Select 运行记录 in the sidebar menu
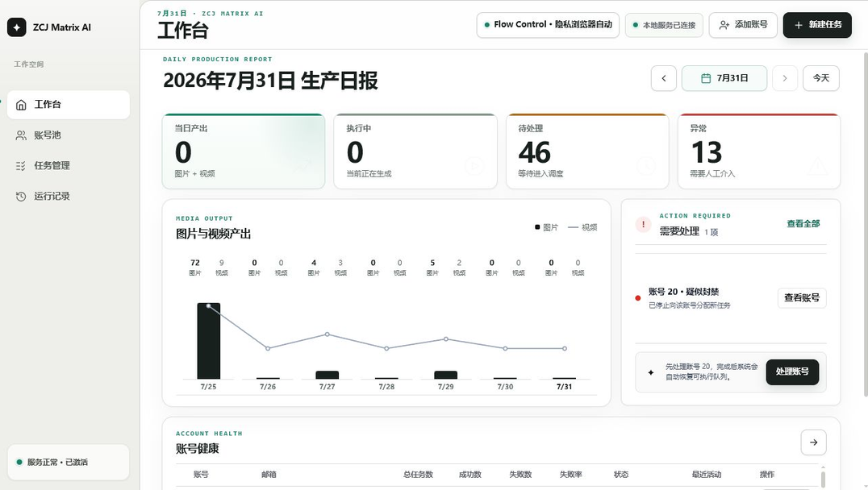868x490 pixels. tap(68, 196)
